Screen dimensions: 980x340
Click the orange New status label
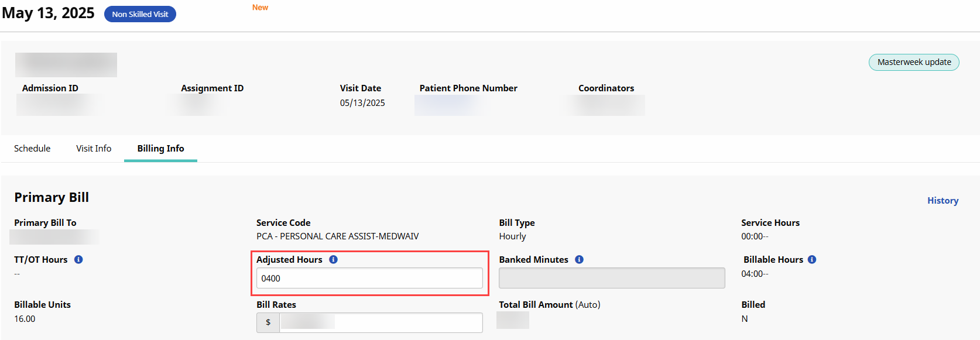[260, 8]
